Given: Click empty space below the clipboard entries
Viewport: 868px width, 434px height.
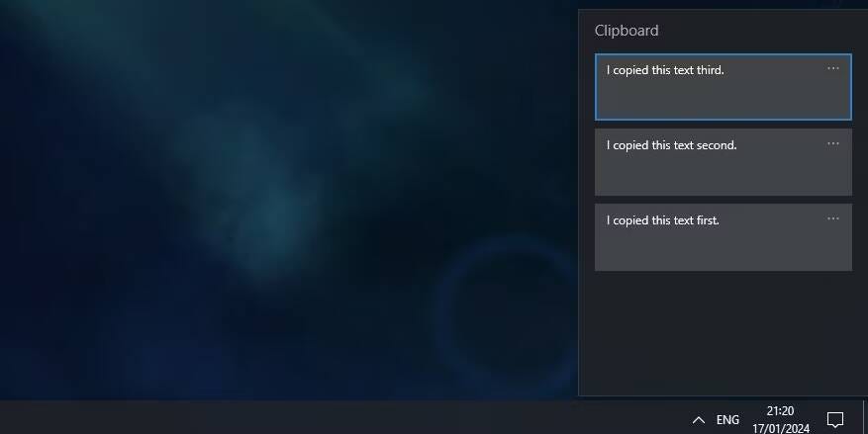Looking at the screenshot, I should 723,332.
